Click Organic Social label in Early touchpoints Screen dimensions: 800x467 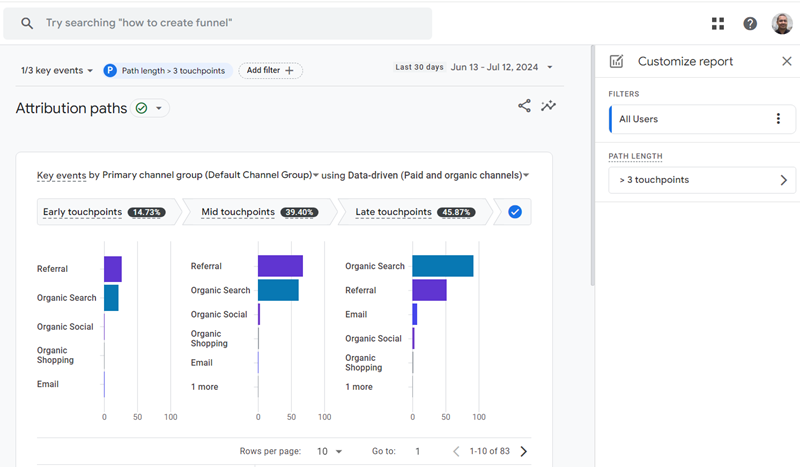(x=65, y=327)
